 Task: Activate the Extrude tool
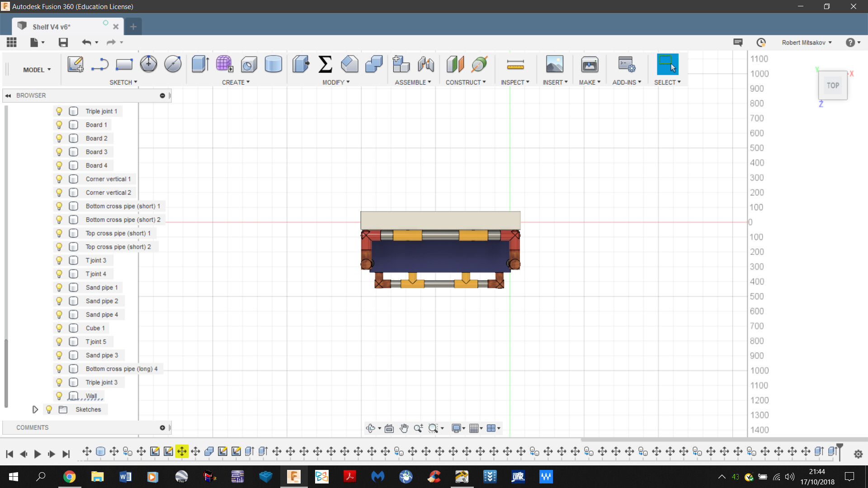[200, 64]
